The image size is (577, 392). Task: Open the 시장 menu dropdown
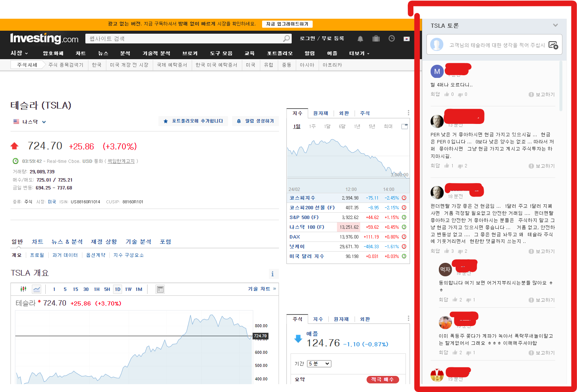(19, 53)
